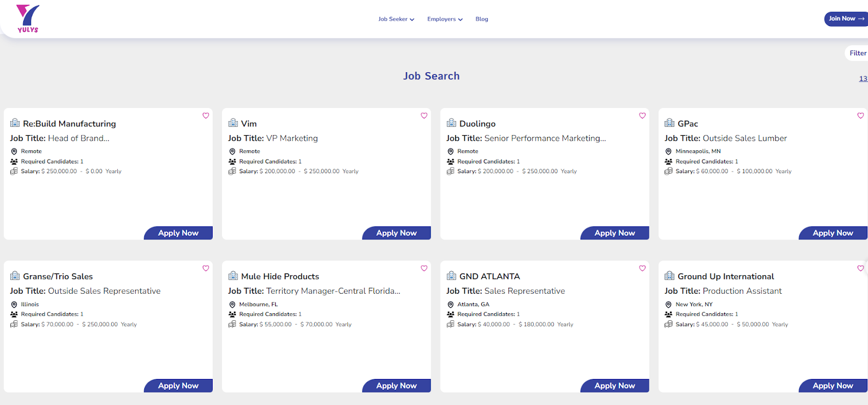Image resolution: width=868 pixels, height=405 pixels.
Task: Click the GPac company building icon
Action: point(669,123)
